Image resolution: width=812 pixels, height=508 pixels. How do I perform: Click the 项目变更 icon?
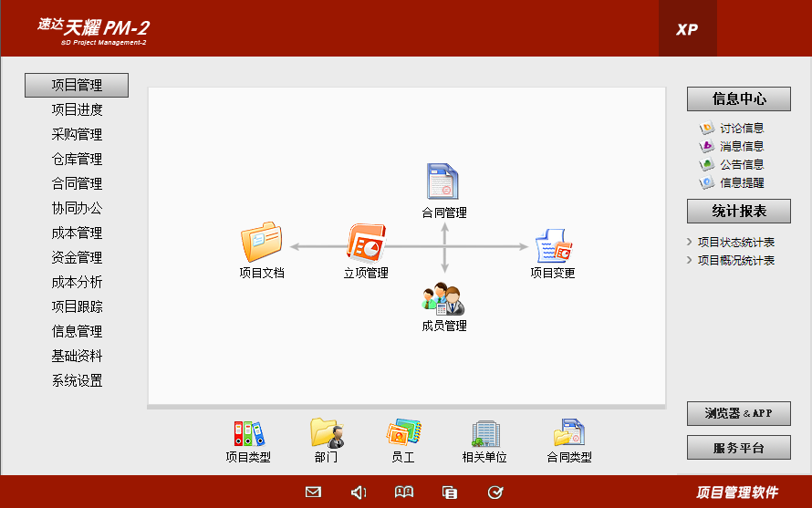(553, 245)
